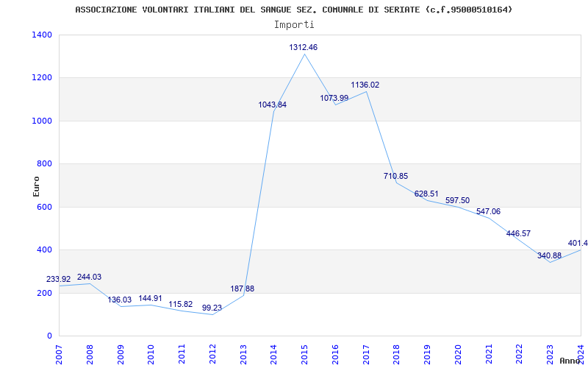Select the 547.06 data label
This screenshot has height=368, width=588.
(x=488, y=211)
